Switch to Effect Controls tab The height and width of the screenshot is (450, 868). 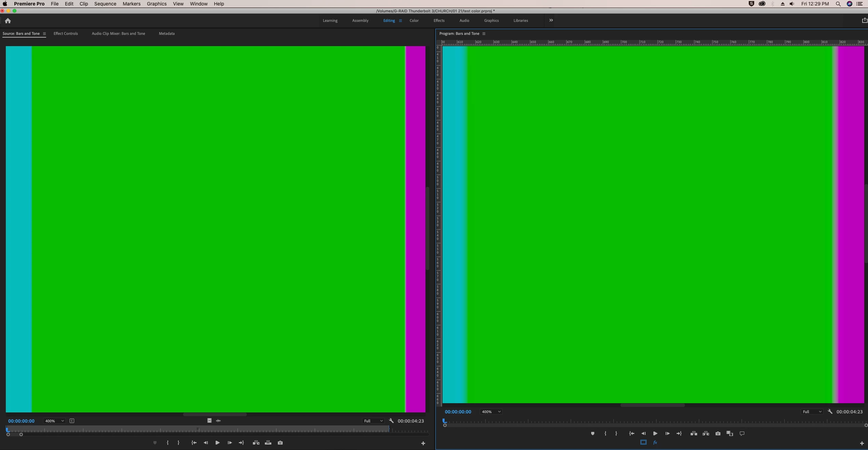[x=66, y=33]
